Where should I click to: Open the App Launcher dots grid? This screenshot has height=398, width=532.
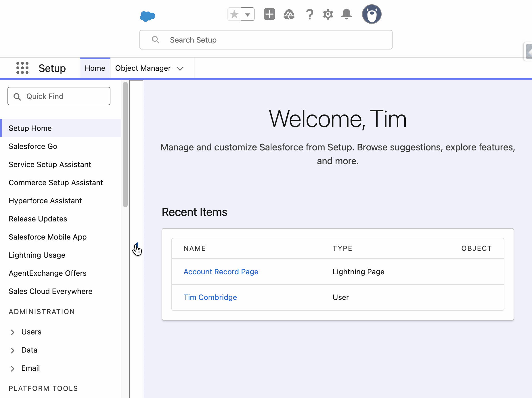tap(22, 68)
